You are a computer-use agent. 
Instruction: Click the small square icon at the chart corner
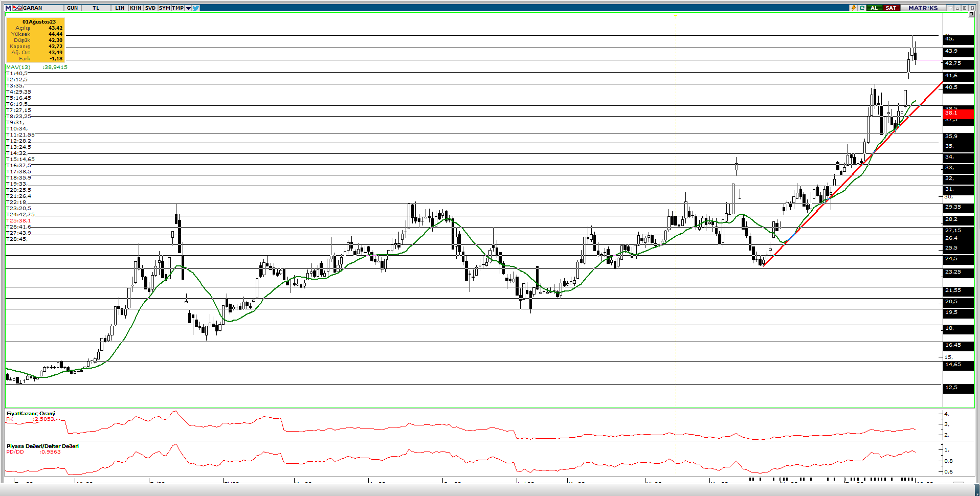(971, 14)
